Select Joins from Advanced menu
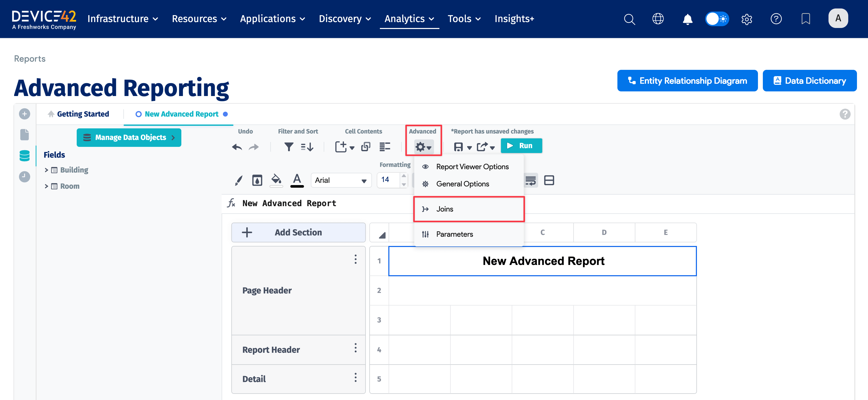This screenshot has width=868, height=400. click(469, 209)
